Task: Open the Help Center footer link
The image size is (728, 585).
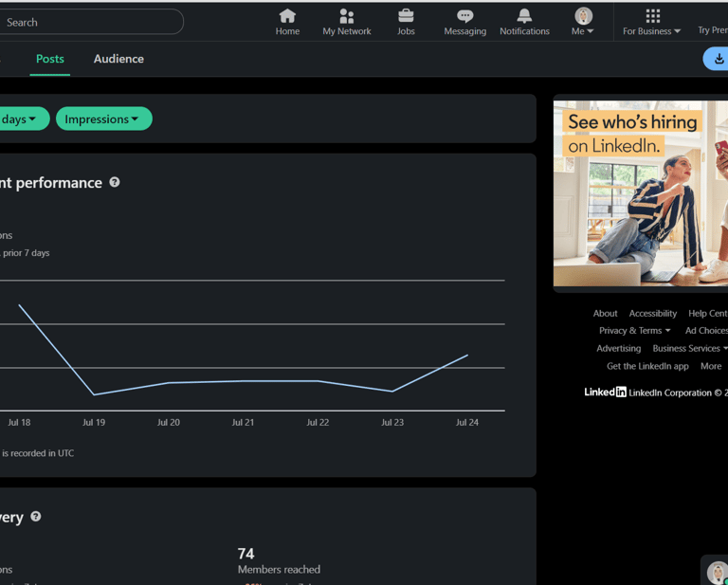Action: click(x=708, y=314)
